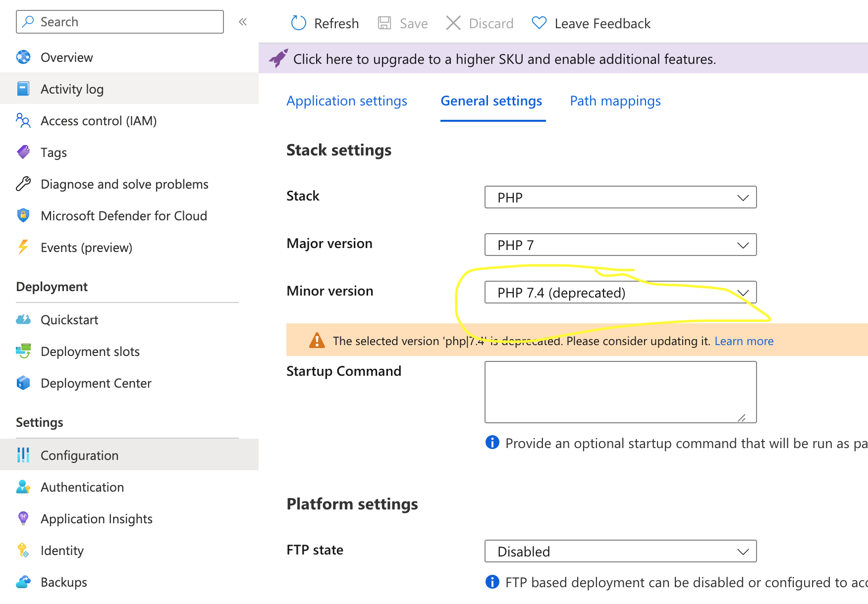This screenshot has height=604, width=868.
Task: Click the upgrade to higher SKU banner text
Action: 504,59
